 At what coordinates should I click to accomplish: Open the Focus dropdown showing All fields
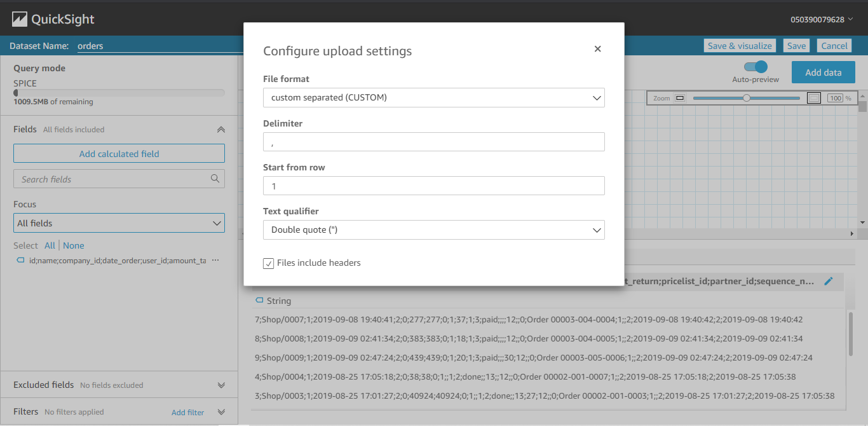click(x=119, y=223)
